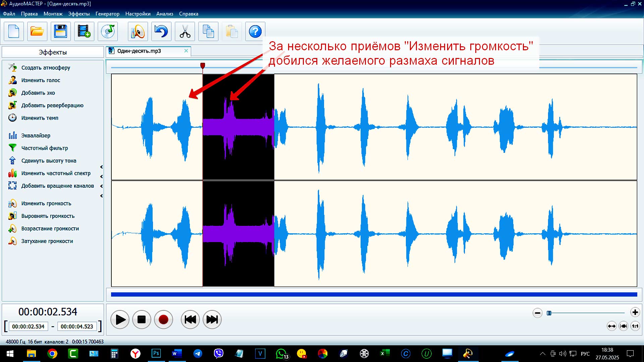Open the РУС language indicator

pos(585,354)
